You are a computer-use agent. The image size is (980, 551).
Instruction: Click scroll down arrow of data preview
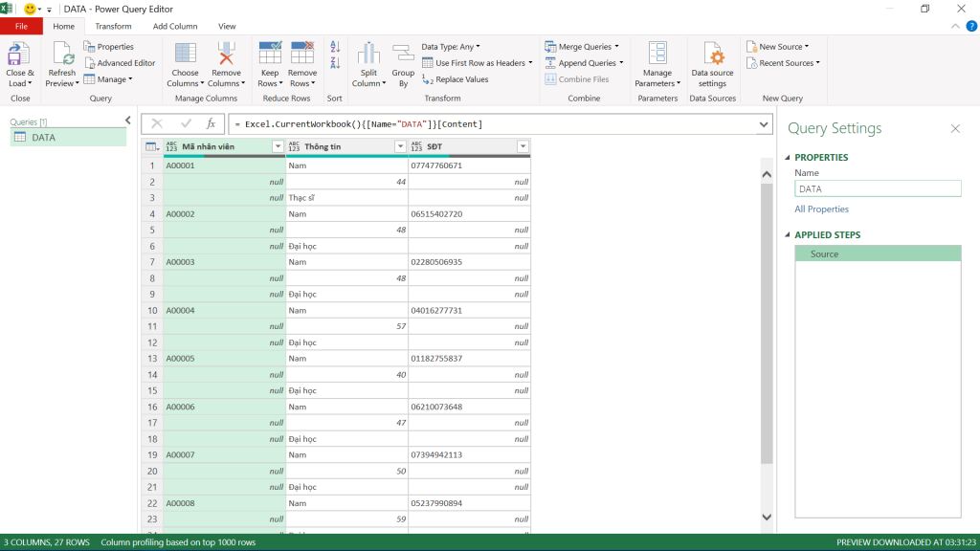[767, 518]
